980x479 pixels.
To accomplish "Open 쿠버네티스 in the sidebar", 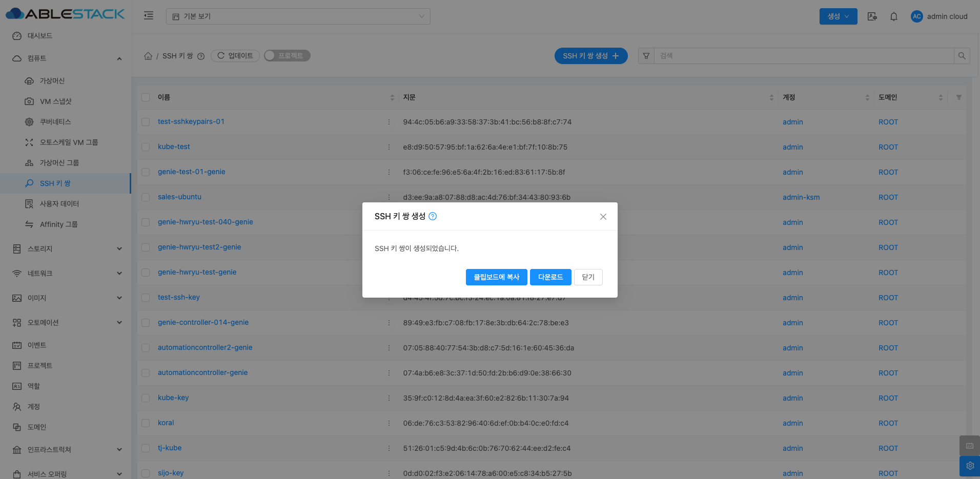I will click(66, 122).
